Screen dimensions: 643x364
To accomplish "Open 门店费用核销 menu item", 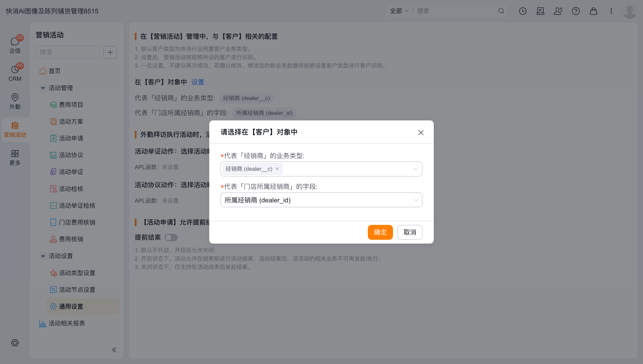I will click(x=73, y=222).
